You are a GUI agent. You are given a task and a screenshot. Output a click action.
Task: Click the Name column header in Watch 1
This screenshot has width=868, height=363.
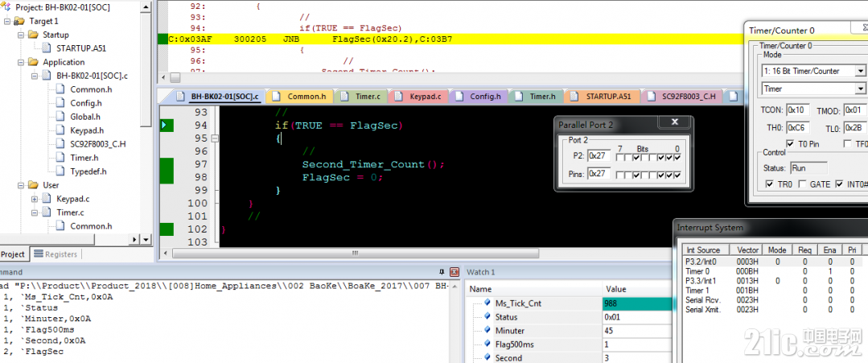coord(533,289)
